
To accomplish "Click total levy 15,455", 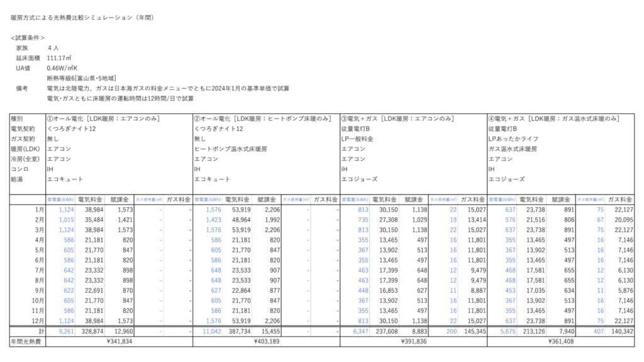I will [x=270, y=332].
